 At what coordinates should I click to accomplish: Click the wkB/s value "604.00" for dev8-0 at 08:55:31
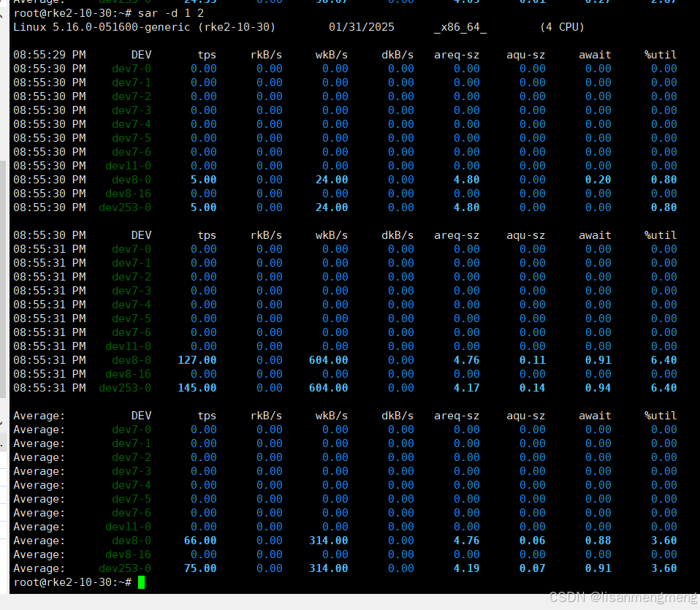(x=329, y=359)
